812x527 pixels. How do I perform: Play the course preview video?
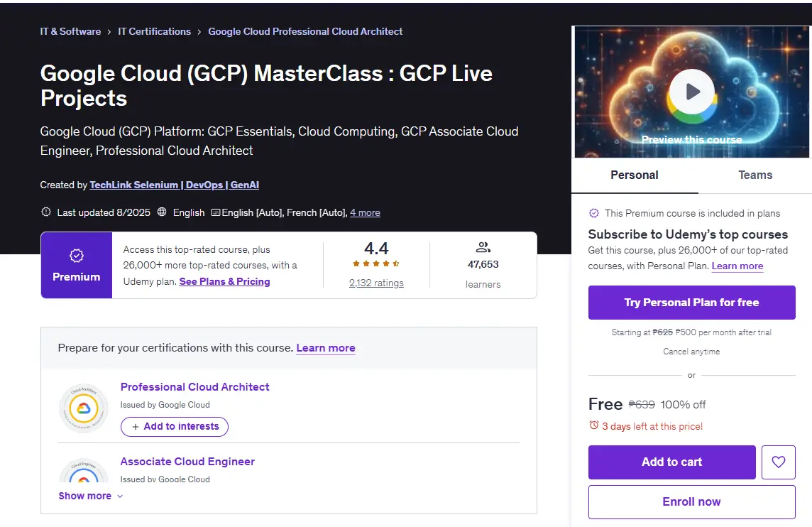[692, 92]
